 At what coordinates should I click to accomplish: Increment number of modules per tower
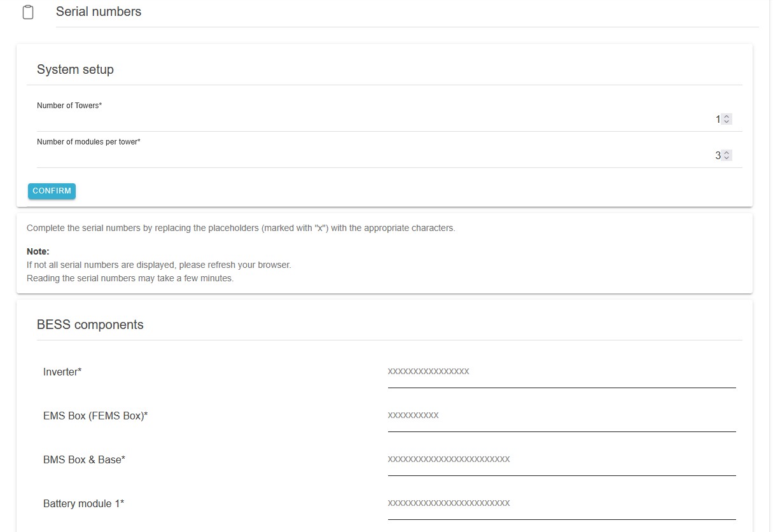coord(727,153)
